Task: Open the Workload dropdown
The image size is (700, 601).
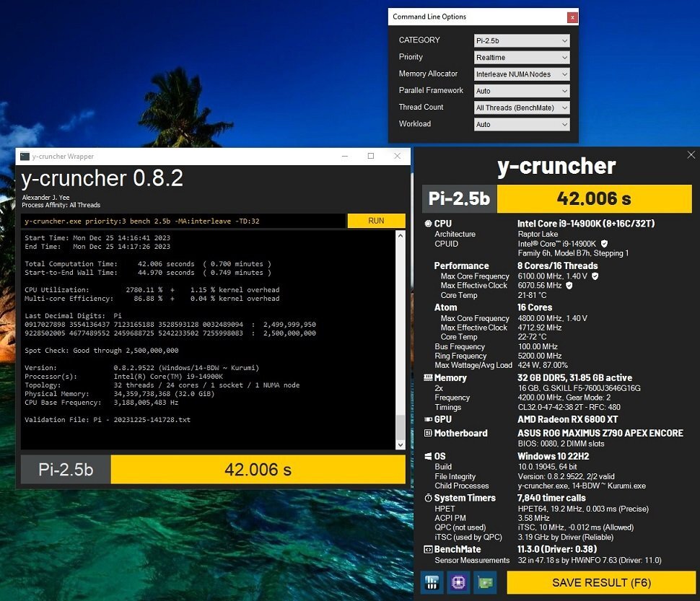Action: pyautogui.click(x=522, y=125)
